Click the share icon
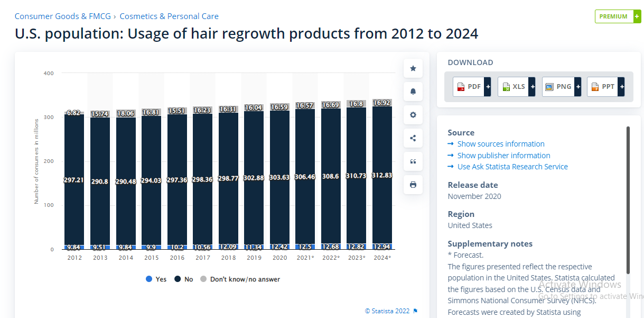The width and height of the screenshot is (644, 318). [x=413, y=138]
